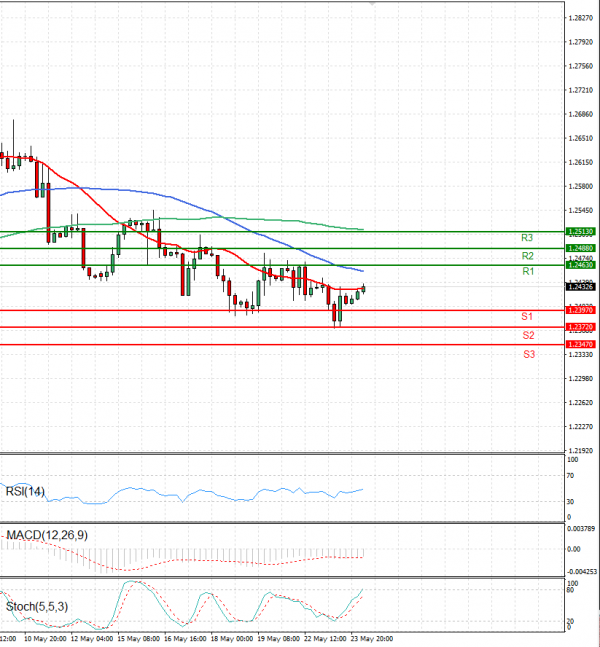
Task: Select the 1.25130 resistance price tag
Action: pyautogui.click(x=581, y=232)
